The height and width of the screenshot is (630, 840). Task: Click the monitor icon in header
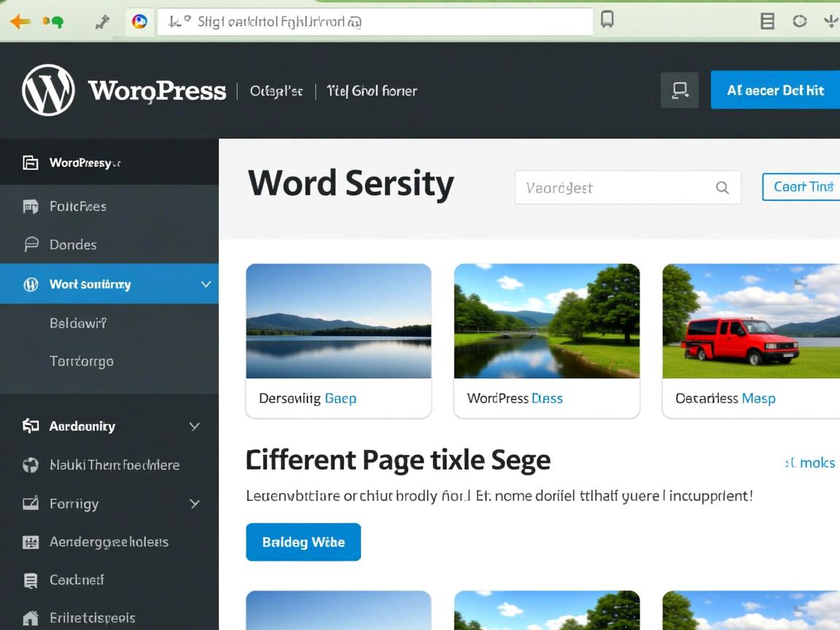point(680,90)
